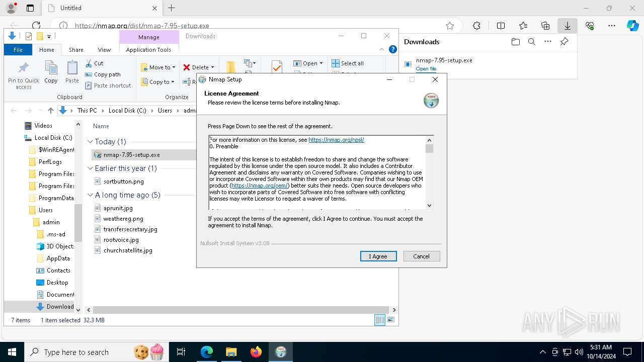This screenshot has width=644, height=362.
Task: Open the File menu in File Explorer
Action: (x=18, y=50)
